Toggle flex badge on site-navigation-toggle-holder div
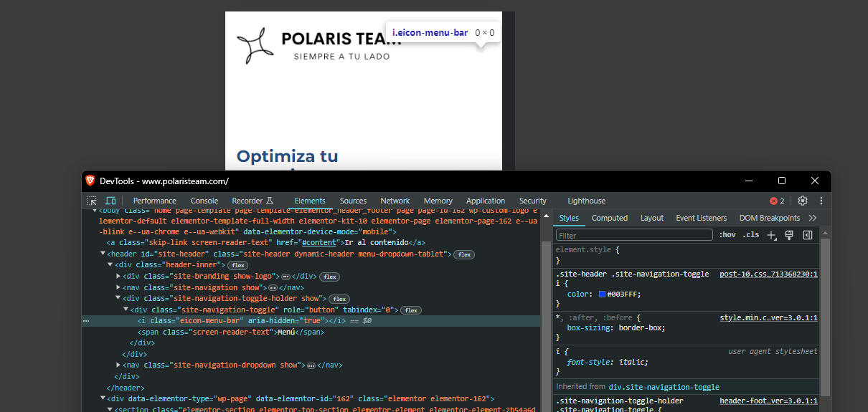Screen dimensions: 868x412 click(339, 299)
